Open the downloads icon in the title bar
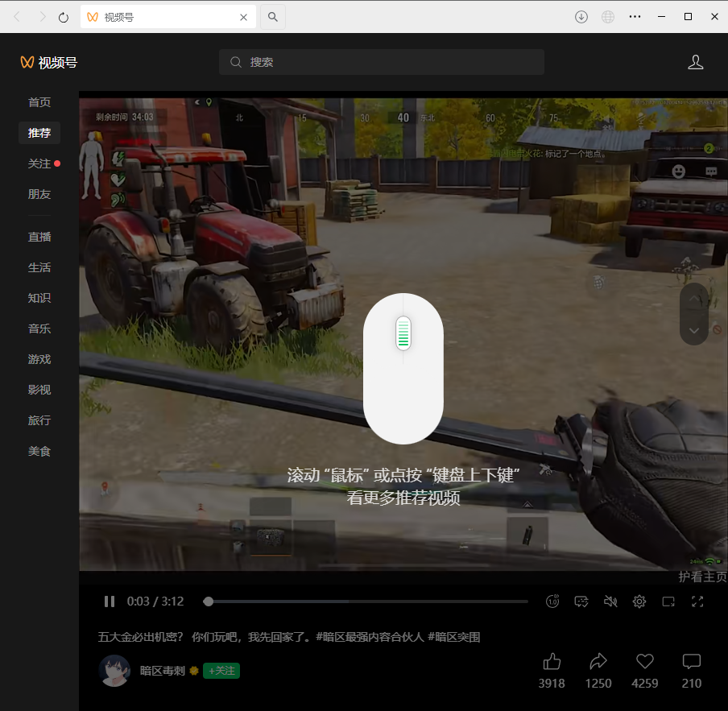The width and height of the screenshot is (728, 711). pos(581,17)
